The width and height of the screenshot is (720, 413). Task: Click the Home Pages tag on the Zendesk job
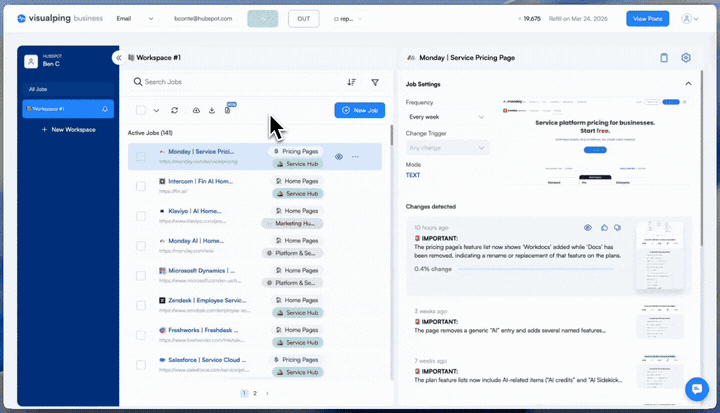[297, 300]
